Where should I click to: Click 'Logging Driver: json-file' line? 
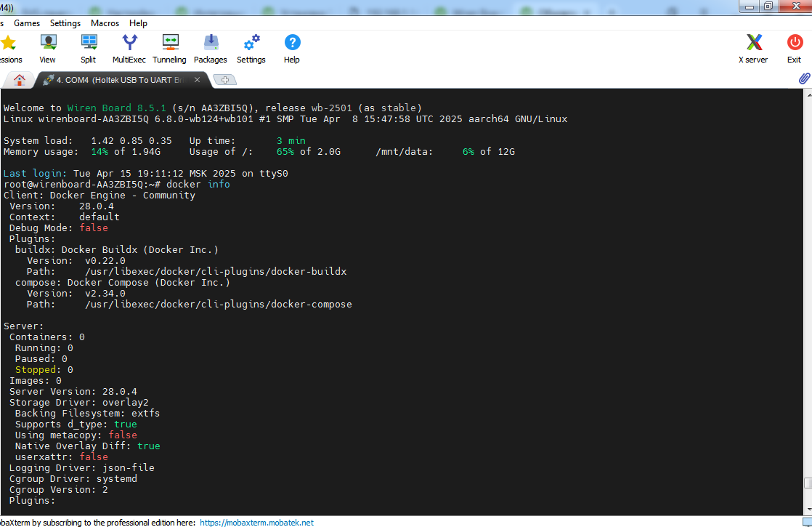(x=82, y=467)
